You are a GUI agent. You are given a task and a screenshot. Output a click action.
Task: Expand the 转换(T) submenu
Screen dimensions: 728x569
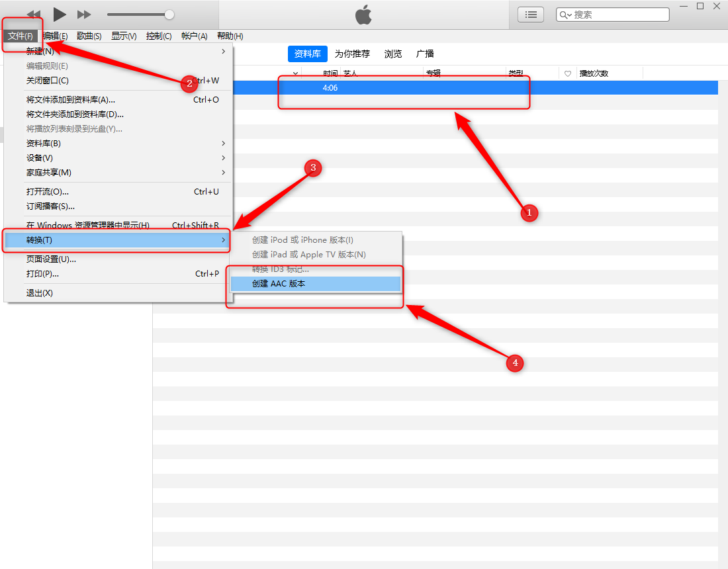pos(118,240)
